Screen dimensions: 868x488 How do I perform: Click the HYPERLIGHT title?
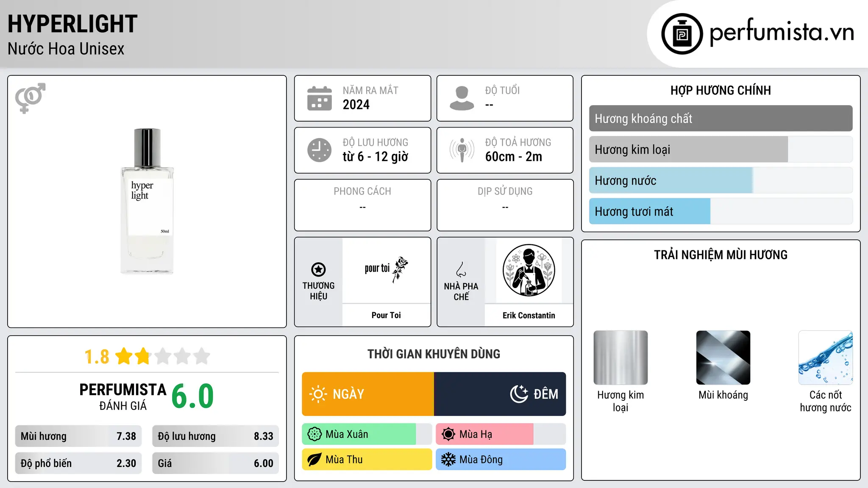point(72,24)
